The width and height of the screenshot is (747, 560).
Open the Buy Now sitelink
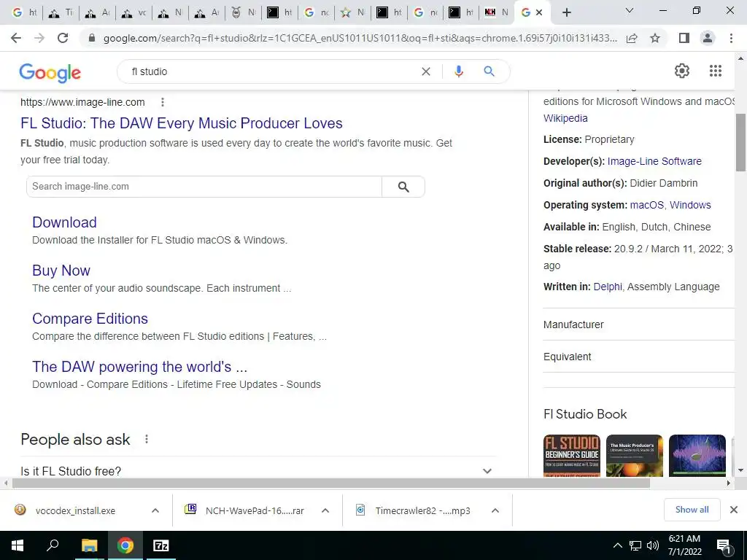61,271
